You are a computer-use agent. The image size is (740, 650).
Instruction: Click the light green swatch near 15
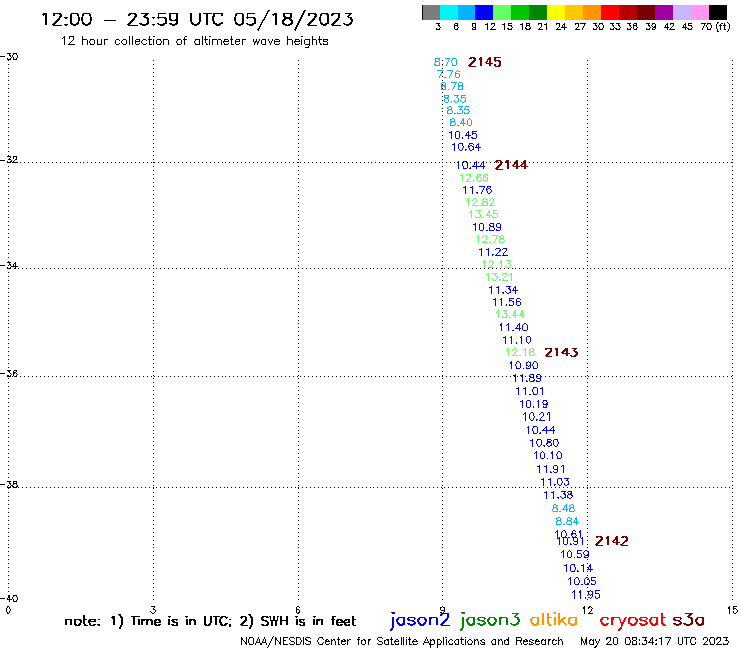[x=502, y=12]
